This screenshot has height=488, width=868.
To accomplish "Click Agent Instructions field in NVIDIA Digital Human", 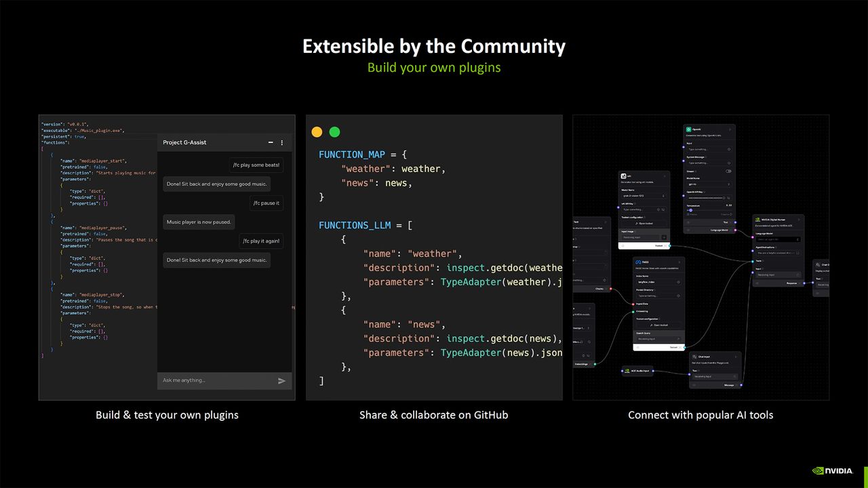I will (x=778, y=253).
